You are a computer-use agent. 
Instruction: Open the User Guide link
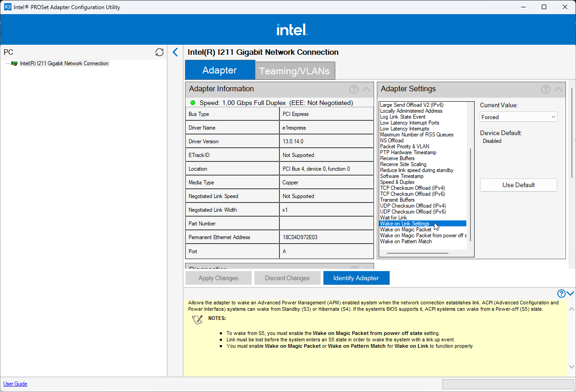pos(15,384)
